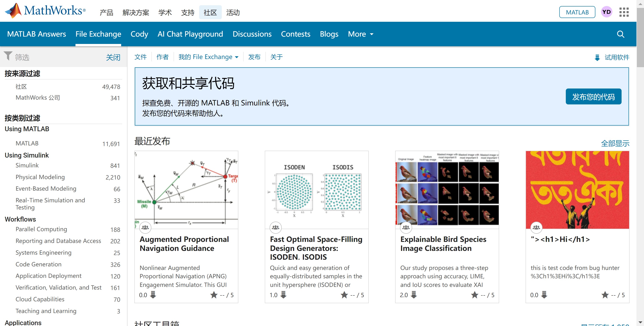Viewport: 644px width, 326px height.
Task: Click the filter funnel icon
Action: (x=8, y=56)
